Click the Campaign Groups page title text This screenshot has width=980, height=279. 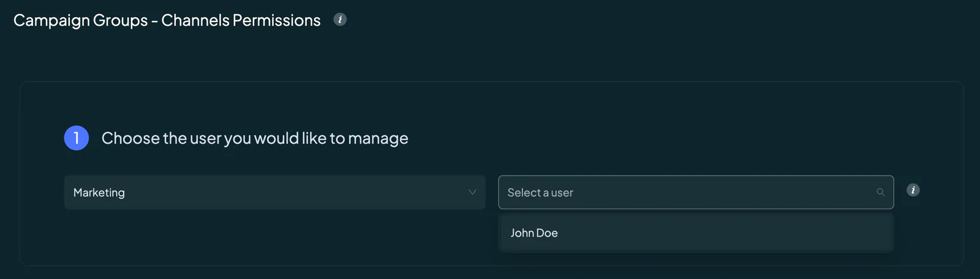167,20
